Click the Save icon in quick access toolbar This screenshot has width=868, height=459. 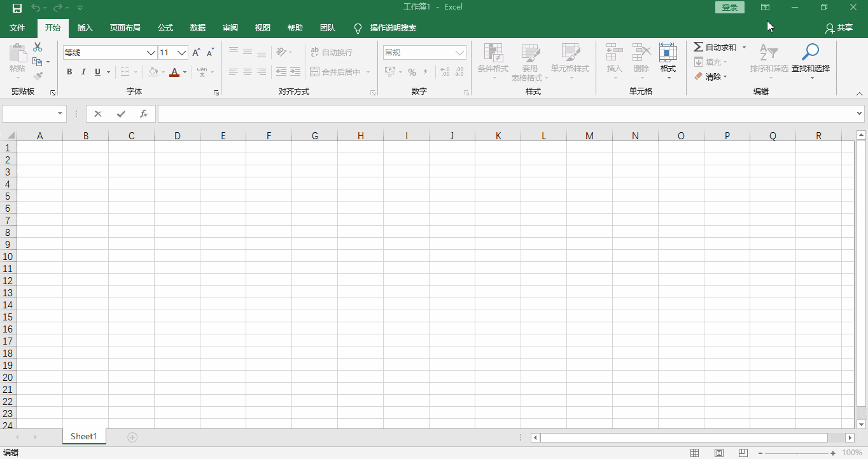click(x=17, y=8)
